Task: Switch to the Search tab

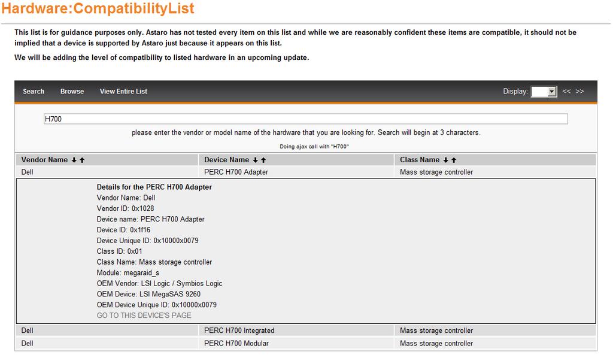Action: click(34, 92)
